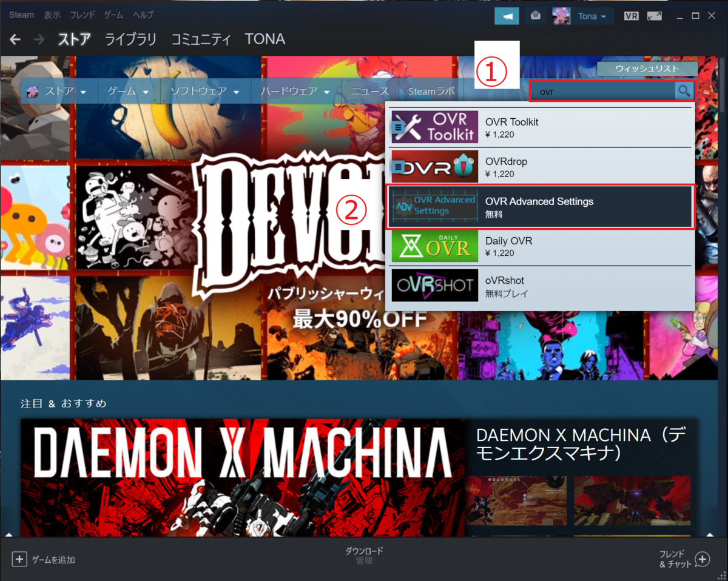Click the ダウンロード 管理 link
This screenshot has height=581, width=728.
pyautogui.click(x=364, y=556)
